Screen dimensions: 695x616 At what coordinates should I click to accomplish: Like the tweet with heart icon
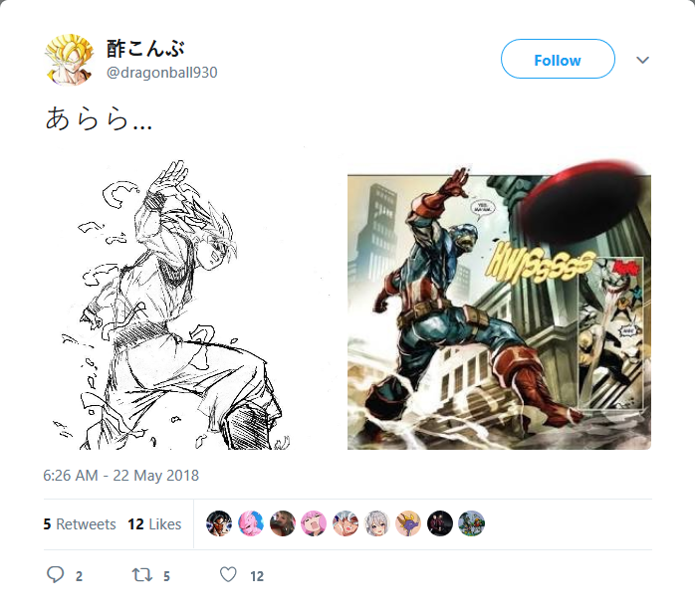tap(228, 575)
